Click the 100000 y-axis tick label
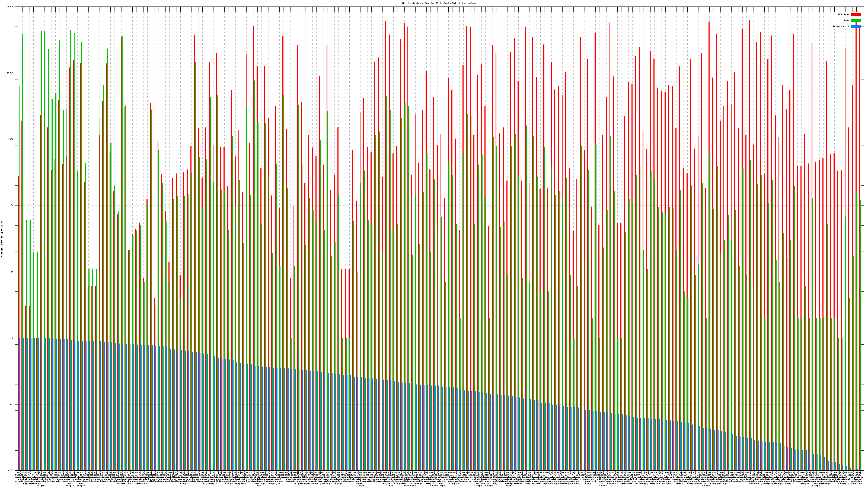Screen dimensions: 868x488 pyautogui.click(x=10, y=7)
